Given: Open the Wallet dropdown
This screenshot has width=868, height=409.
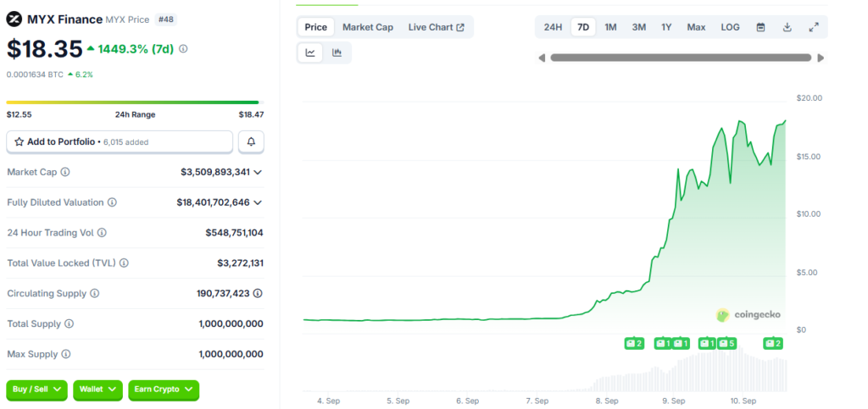Looking at the screenshot, I should pyautogui.click(x=98, y=390).
